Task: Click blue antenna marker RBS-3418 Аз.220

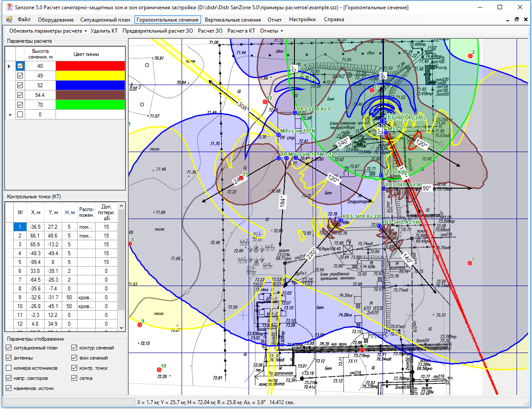Action: (x=340, y=220)
